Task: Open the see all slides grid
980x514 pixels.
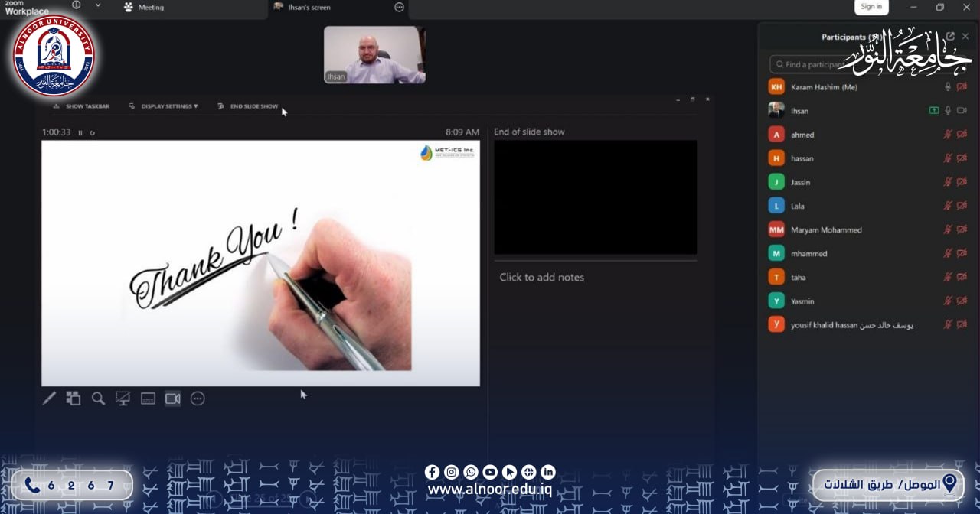Action: point(73,398)
